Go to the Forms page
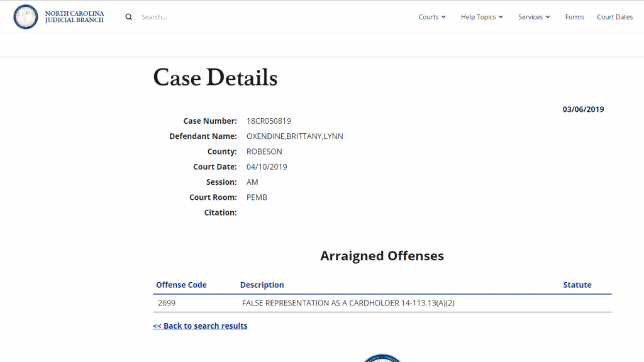This screenshot has width=644, height=362. coord(574,17)
